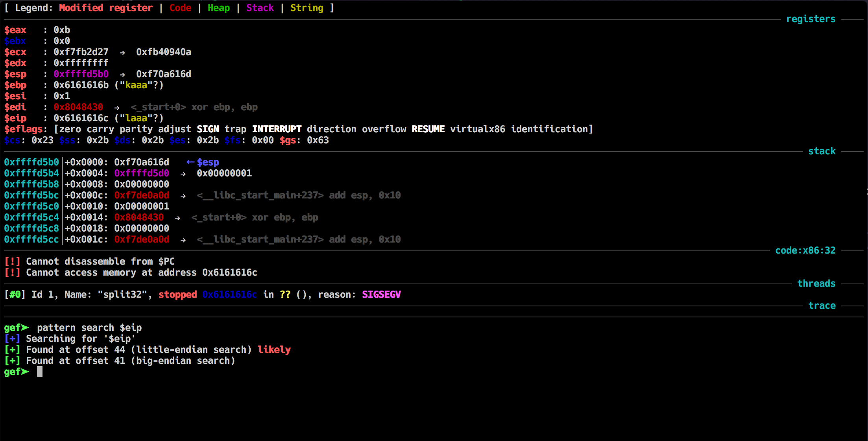
Task: Click the $eip register label
Action: pyautogui.click(x=15, y=118)
